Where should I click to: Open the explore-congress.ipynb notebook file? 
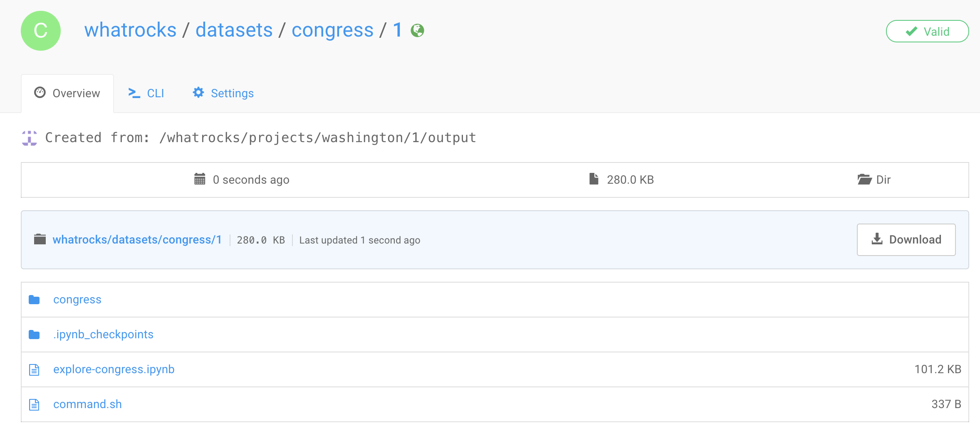[114, 369]
